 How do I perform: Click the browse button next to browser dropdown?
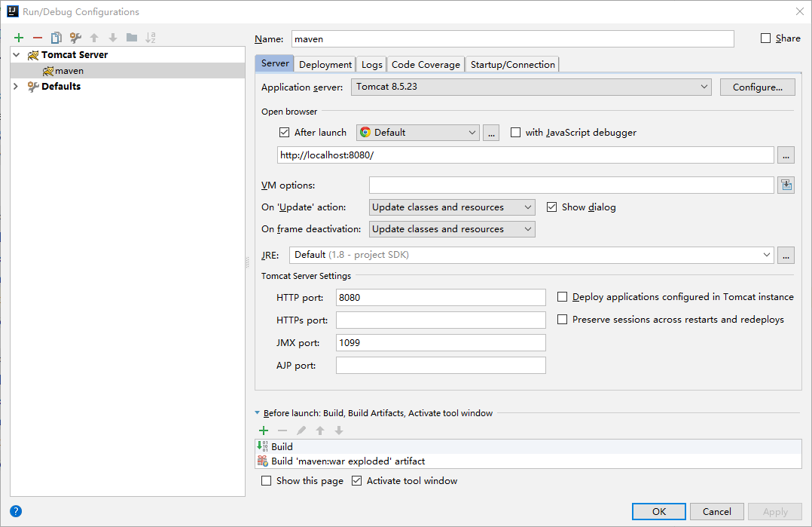[491, 133]
